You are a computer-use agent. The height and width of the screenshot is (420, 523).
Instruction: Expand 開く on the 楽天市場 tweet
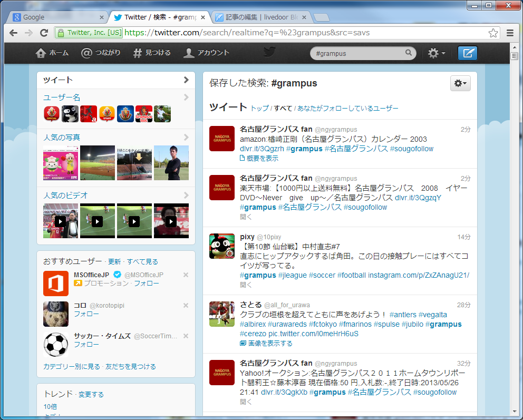[x=246, y=217]
